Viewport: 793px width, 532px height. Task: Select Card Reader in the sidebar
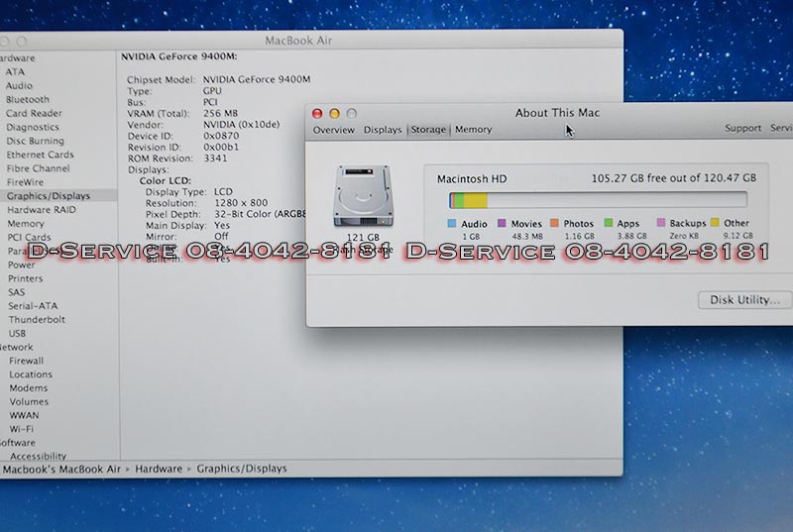click(34, 113)
